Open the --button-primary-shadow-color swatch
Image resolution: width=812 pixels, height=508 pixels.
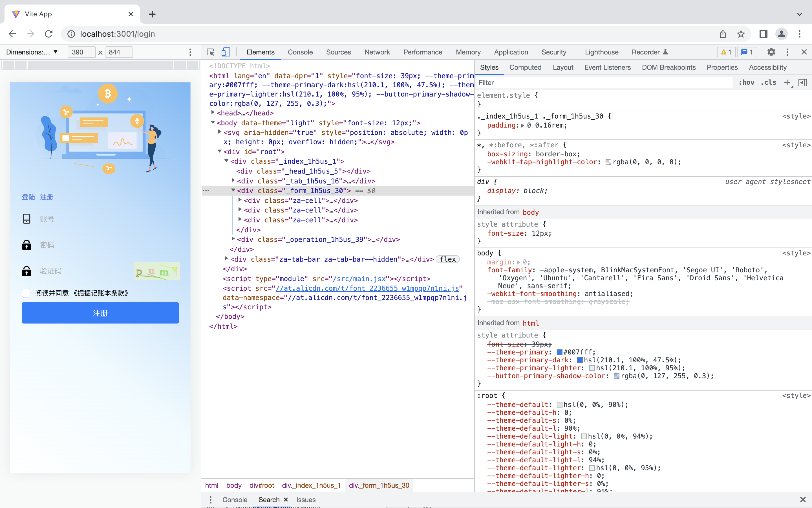616,376
